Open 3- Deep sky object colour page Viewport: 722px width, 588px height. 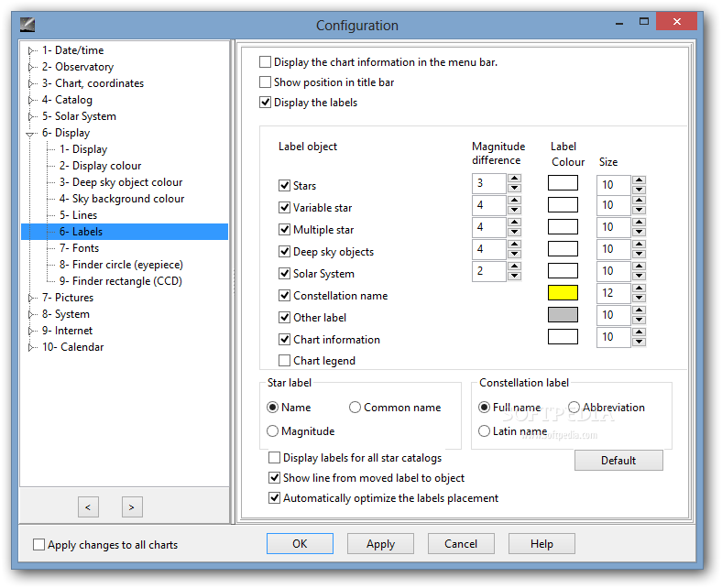click(121, 182)
